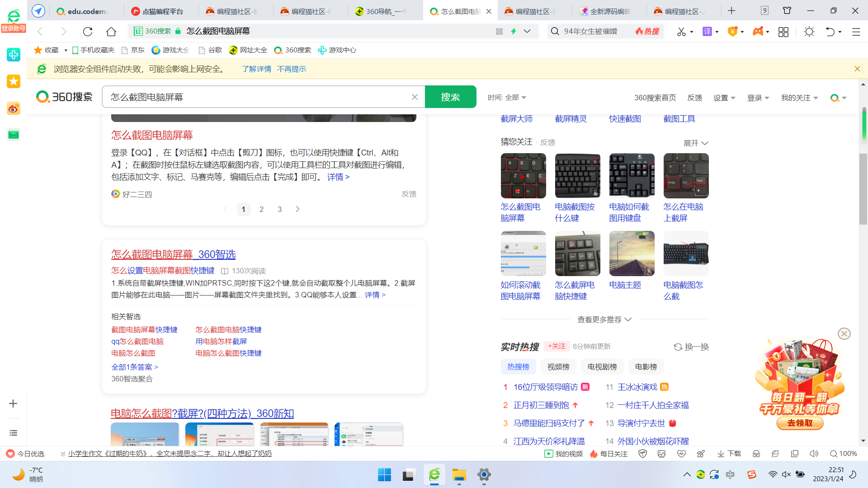This screenshot has height=488, width=868.
Task: Click the Wi-Fi tray icon
Action: coord(773,474)
